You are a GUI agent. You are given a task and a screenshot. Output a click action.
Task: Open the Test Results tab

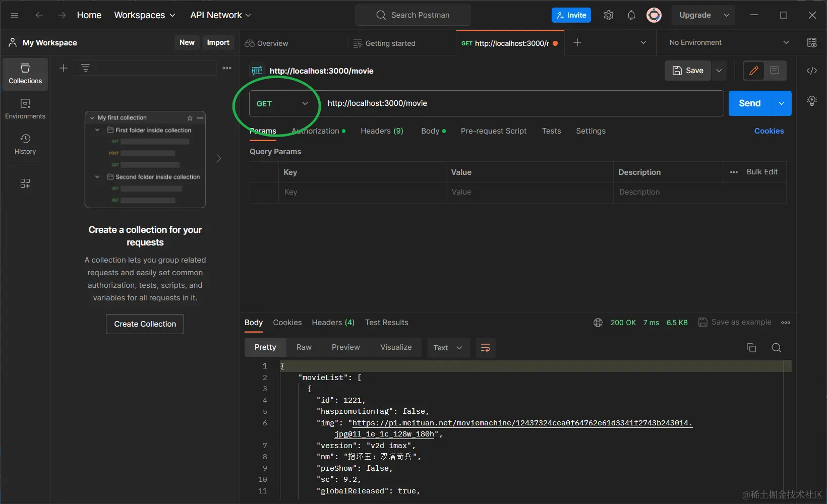(x=387, y=323)
